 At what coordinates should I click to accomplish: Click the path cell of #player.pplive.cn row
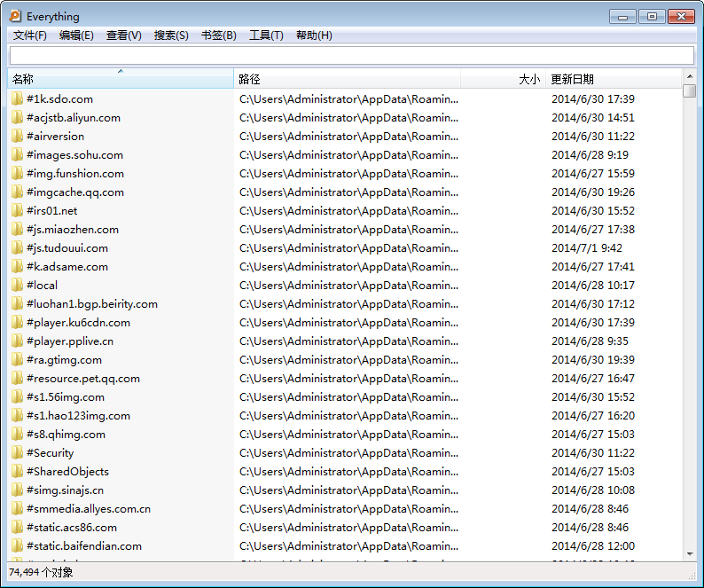click(348, 341)
